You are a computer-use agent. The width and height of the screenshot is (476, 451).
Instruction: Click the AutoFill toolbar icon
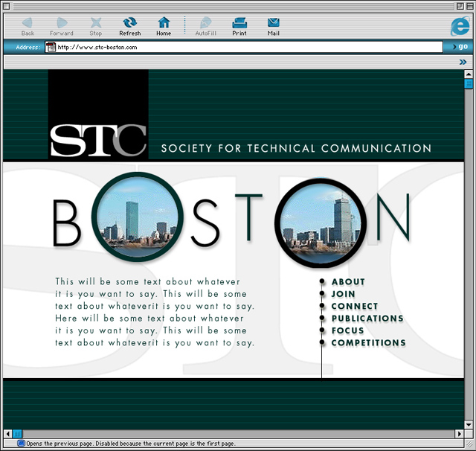(206, 23)
